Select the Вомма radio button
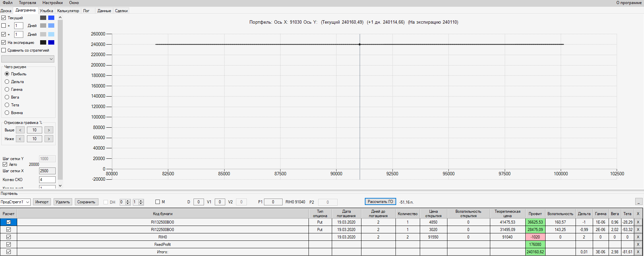The width and height of the screenshot is (644, 256). (x=7, y=113)
